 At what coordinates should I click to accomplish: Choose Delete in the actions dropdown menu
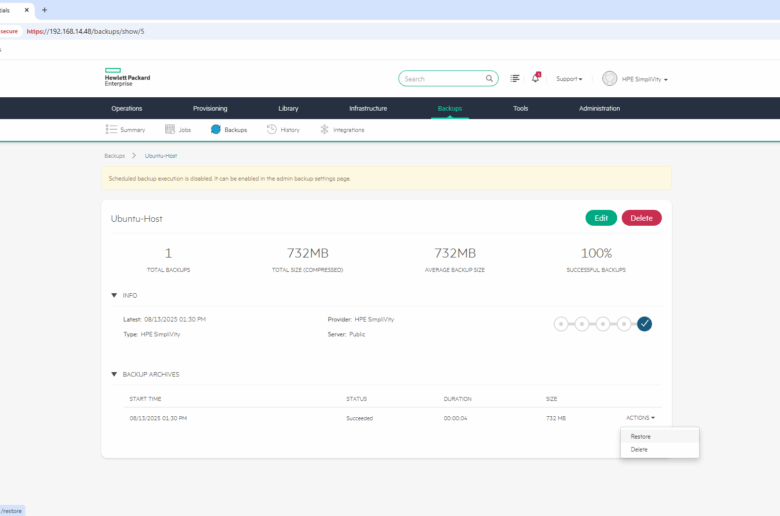coord(640,449)
